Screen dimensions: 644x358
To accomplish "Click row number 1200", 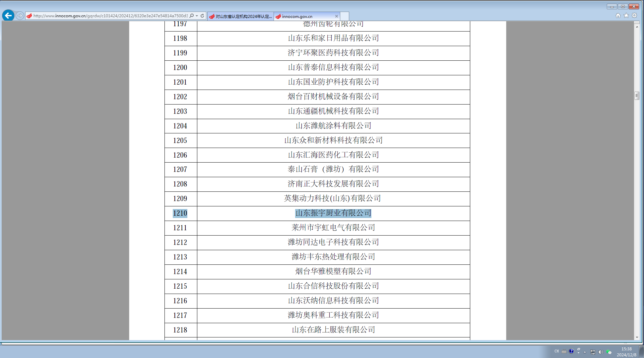I will 180,68.
